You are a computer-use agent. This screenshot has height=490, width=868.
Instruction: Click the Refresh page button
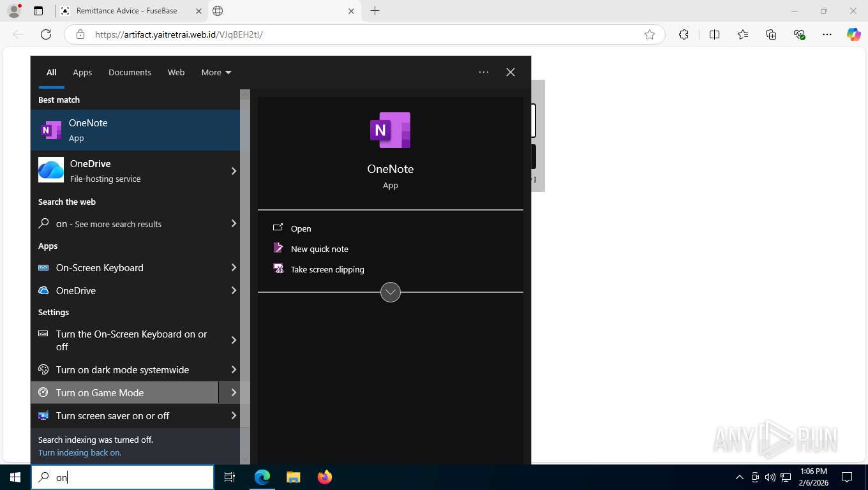pyautogui.click(x=45, y=34)
